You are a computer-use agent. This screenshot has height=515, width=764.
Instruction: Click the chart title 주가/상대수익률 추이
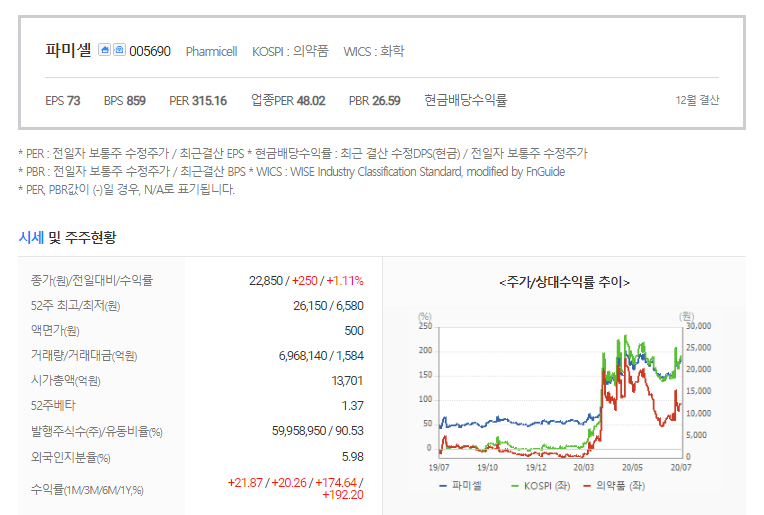pyautogui.click(x=564, y=282)
